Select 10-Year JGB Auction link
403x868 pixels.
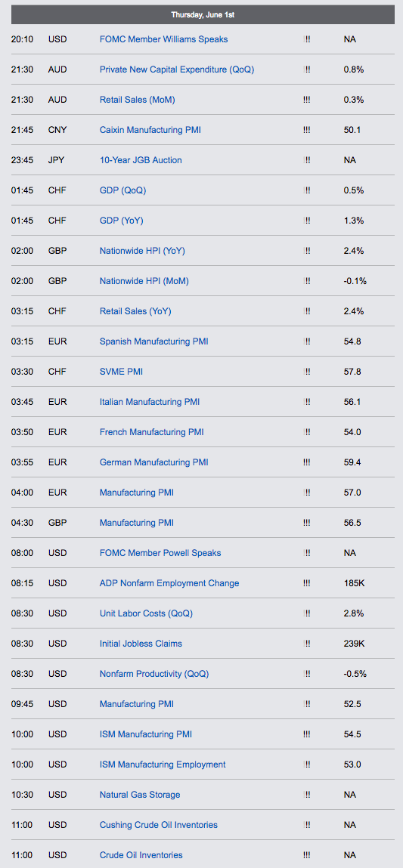141,160
